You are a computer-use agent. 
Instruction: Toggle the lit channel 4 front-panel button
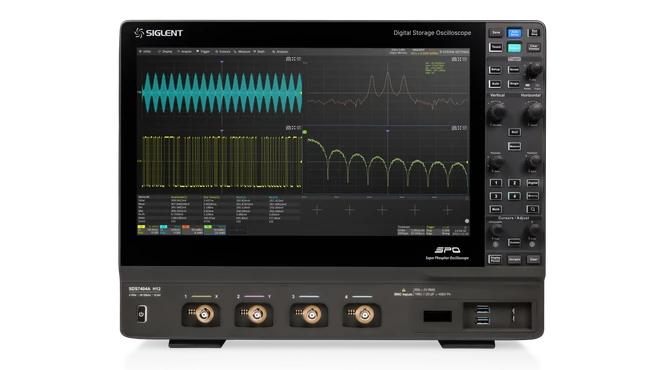click(514, 196)
